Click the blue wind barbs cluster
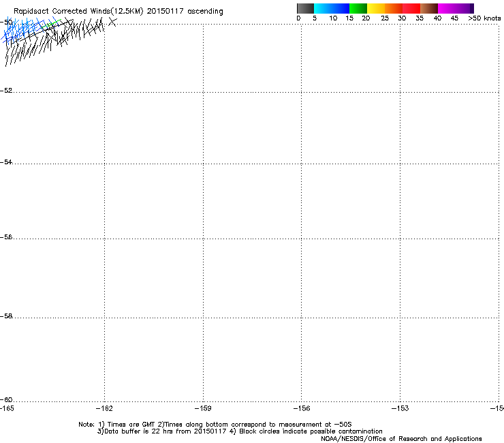Image resolution: width=504 pixels, height=443 pixels. (24, 31)
